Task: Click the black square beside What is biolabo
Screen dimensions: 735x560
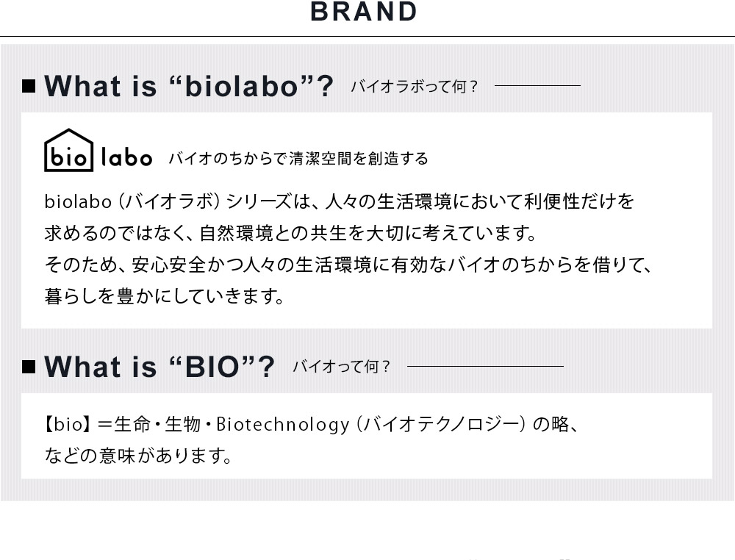Action: 29,86
